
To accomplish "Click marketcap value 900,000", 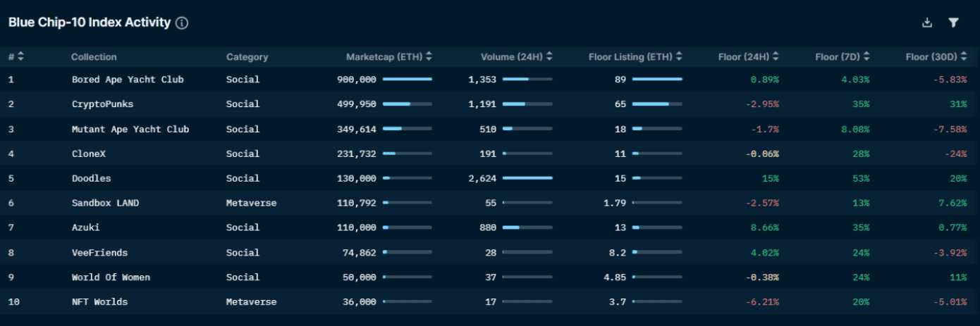I will 357,80.
